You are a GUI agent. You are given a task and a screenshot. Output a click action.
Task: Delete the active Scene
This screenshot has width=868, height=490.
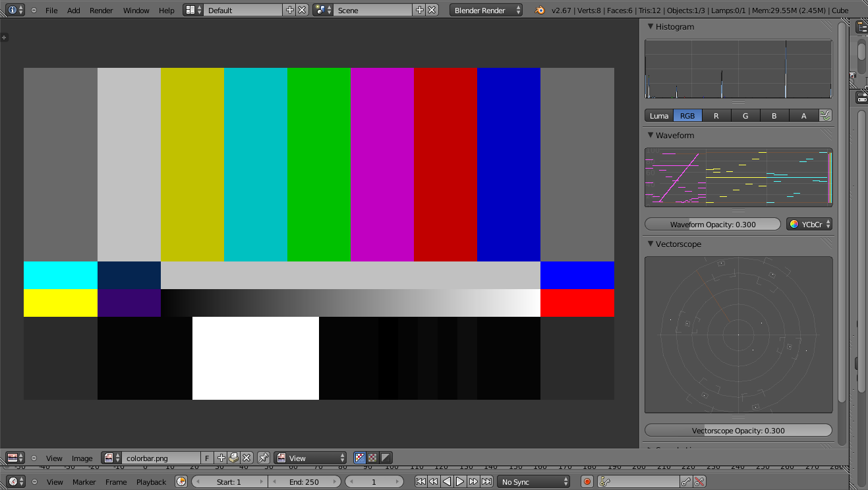432,10
